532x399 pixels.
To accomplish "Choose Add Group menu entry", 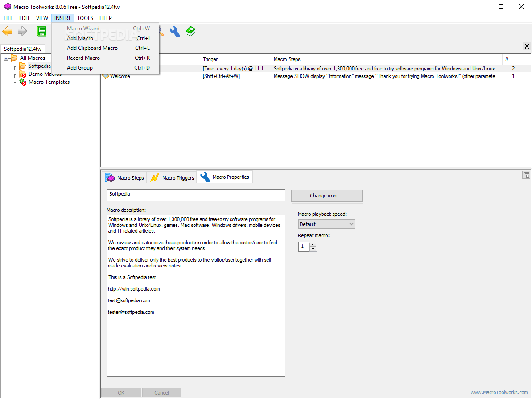I will [106, 68].
